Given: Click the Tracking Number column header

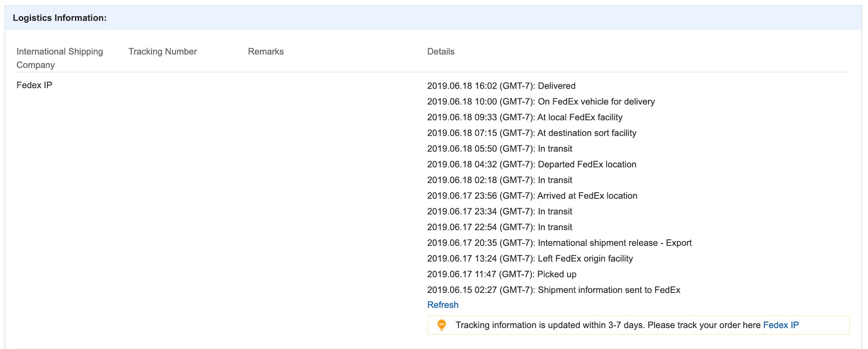Looking at the screenshot, I should coord(162,51).
